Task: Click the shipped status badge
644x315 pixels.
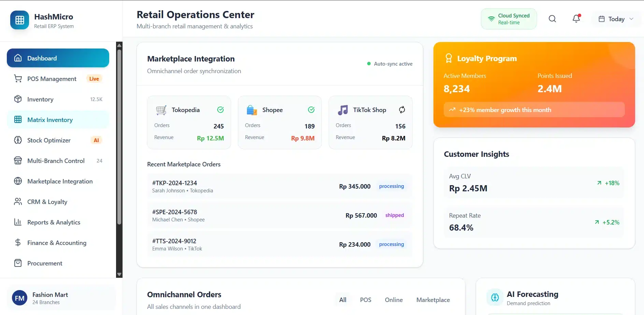Action: [x=395, y=215]
